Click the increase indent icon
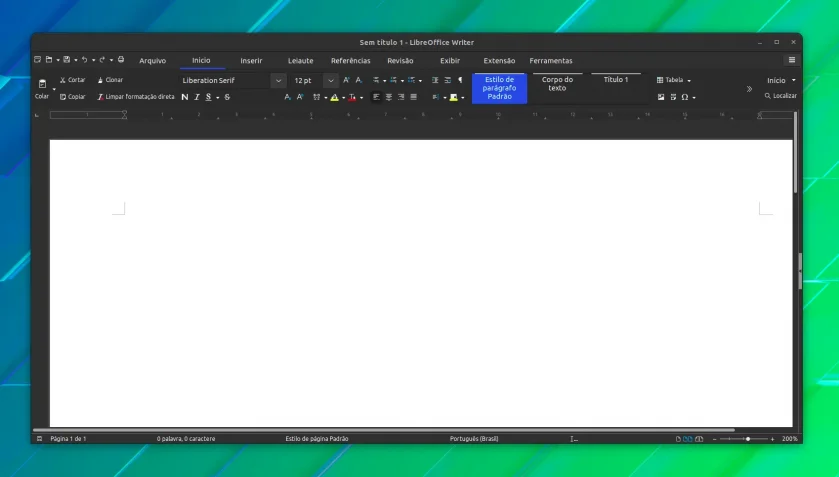840x477 pixels. click(x=435, y=80)
